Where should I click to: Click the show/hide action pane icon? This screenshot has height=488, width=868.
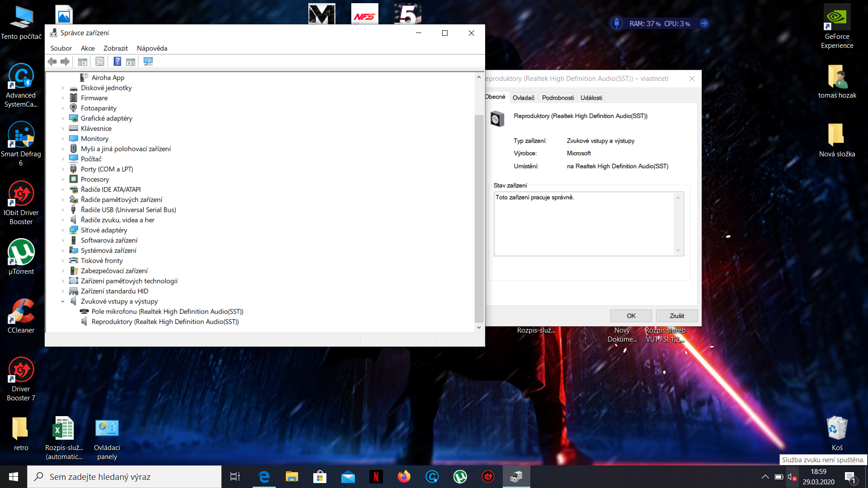pyautogui.click(x=131, y=61)
